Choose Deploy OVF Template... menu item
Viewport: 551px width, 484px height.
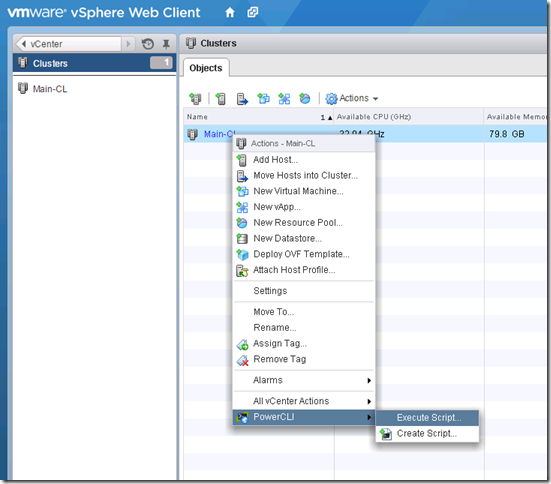click(x=304, y=254)
